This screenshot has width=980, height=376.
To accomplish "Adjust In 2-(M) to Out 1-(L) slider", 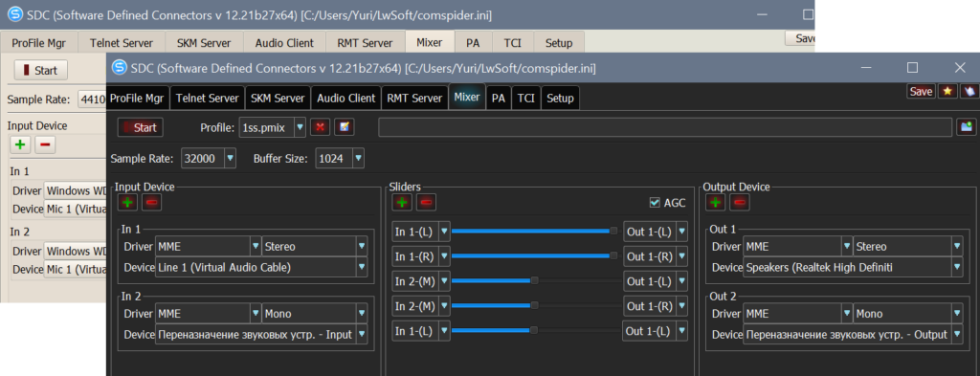I will pyautogui.click(x=534, y=280).
